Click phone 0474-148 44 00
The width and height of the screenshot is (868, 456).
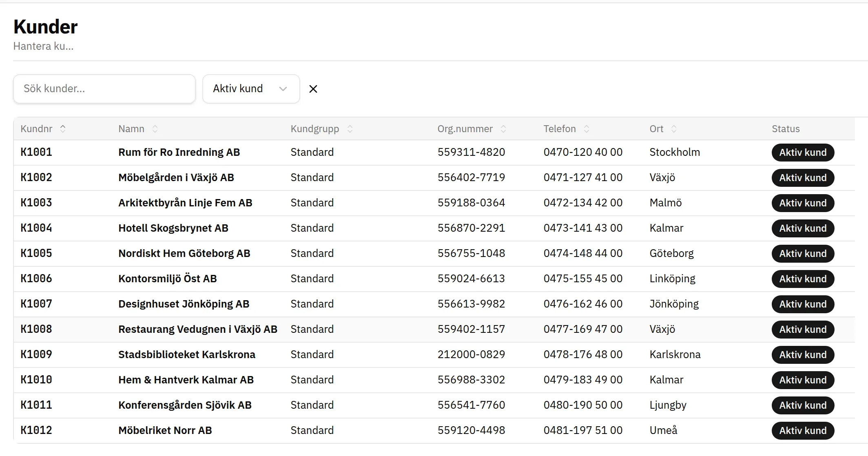point(583,254)
